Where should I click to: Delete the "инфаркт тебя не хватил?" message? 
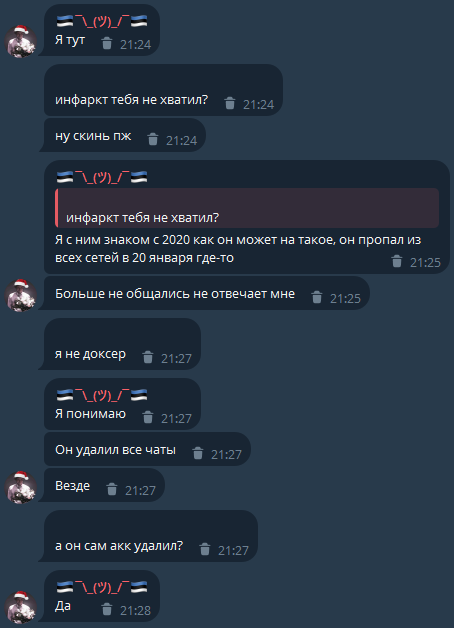[x=230, y=103]
